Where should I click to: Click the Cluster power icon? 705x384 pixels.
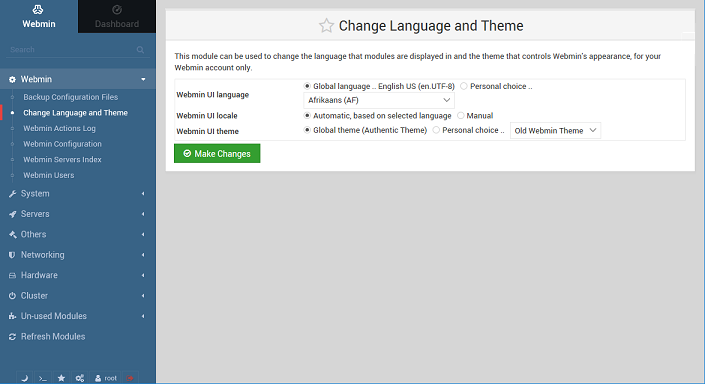(12, 296)
